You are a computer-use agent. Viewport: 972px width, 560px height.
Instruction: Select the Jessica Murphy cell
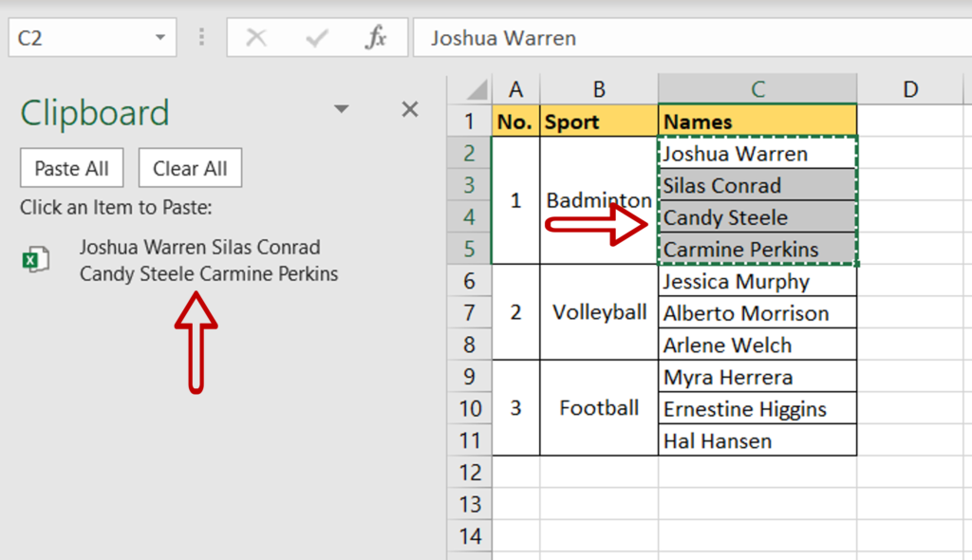[x=757, y=282]
